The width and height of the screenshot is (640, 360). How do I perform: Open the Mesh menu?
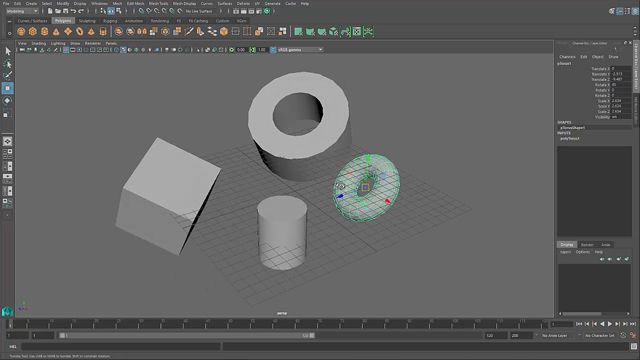[x=117, y=3]
